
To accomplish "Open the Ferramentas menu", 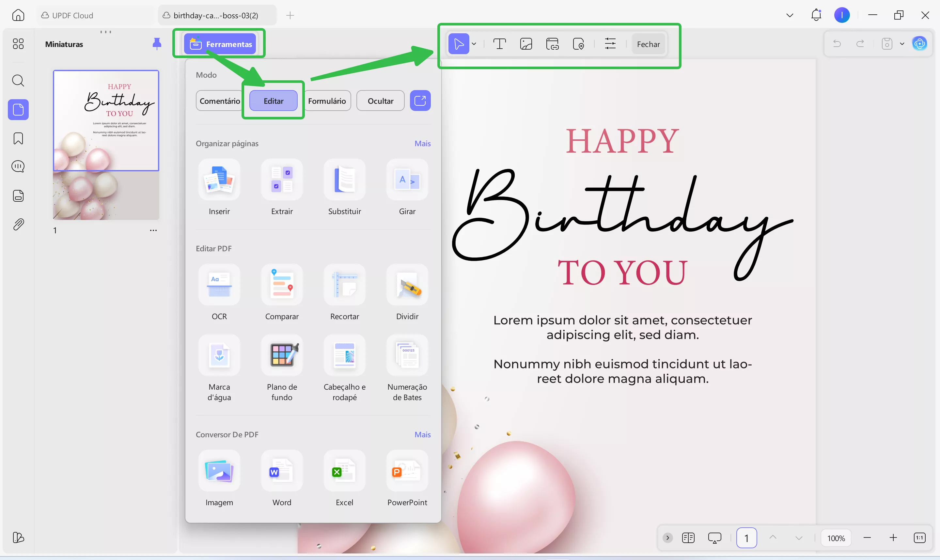I will [220, 44].
